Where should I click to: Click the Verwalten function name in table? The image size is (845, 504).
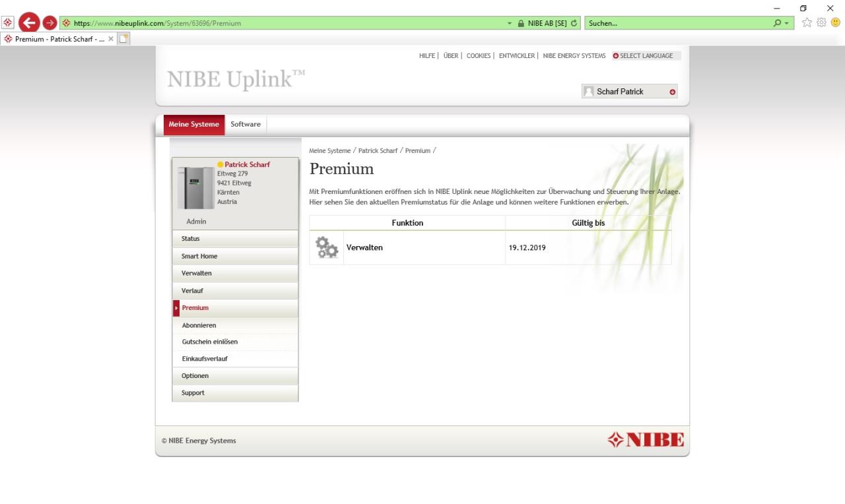(364, 248)
